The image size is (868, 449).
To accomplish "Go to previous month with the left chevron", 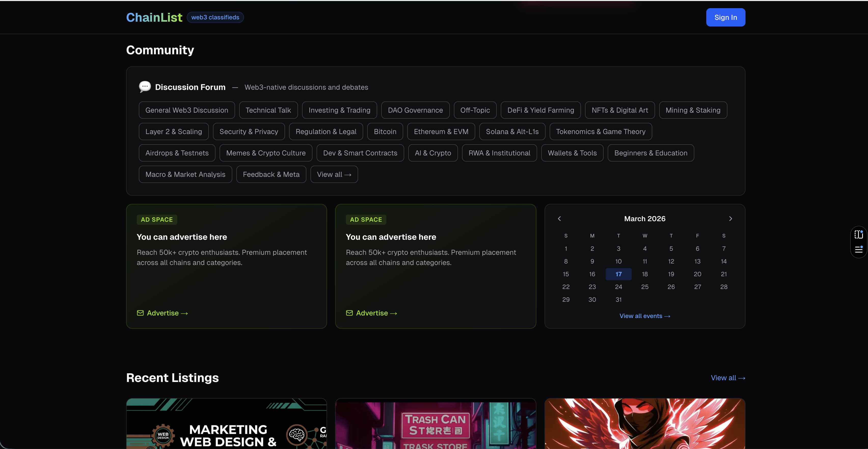I will coord(559,218).
